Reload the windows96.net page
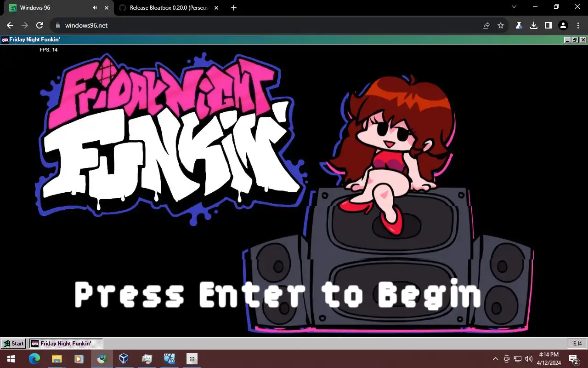The width and height of the screenshot is (588, 368). pos(40,25)
